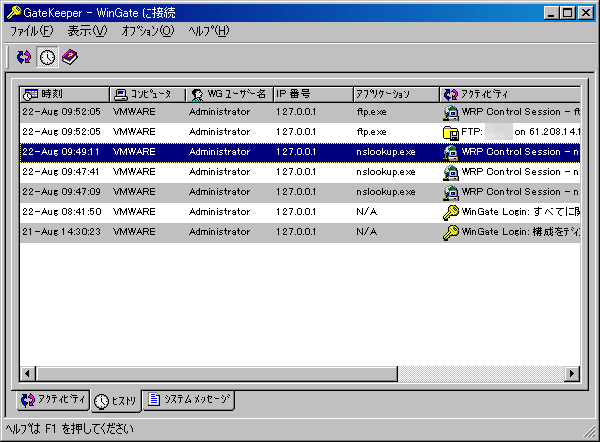600x442 pixels.
Task: Click nslookup.exe in the highlighted row
Action: point(386,152)
